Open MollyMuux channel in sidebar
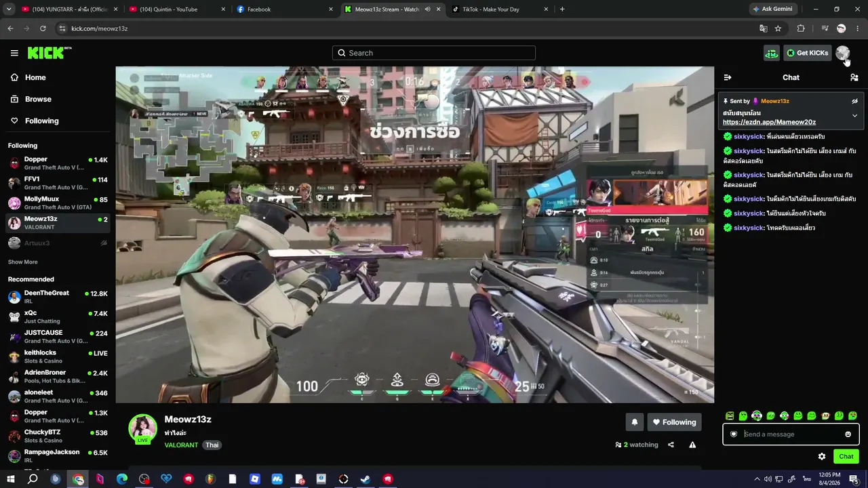The image size is (868, 488). 58,203
